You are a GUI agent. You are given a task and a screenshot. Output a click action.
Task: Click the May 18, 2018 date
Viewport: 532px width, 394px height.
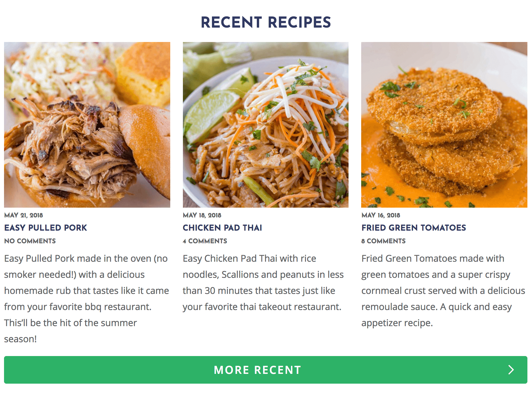(202, 215)
